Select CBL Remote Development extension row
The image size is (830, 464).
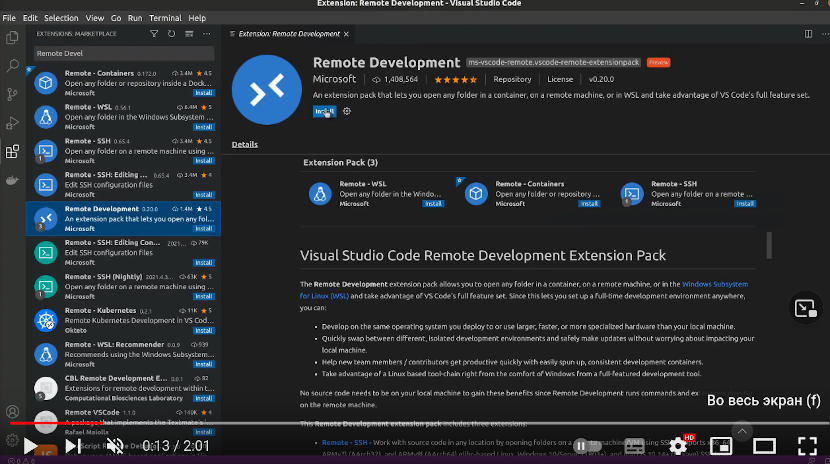pyautogui.click(x=123, y=388)
